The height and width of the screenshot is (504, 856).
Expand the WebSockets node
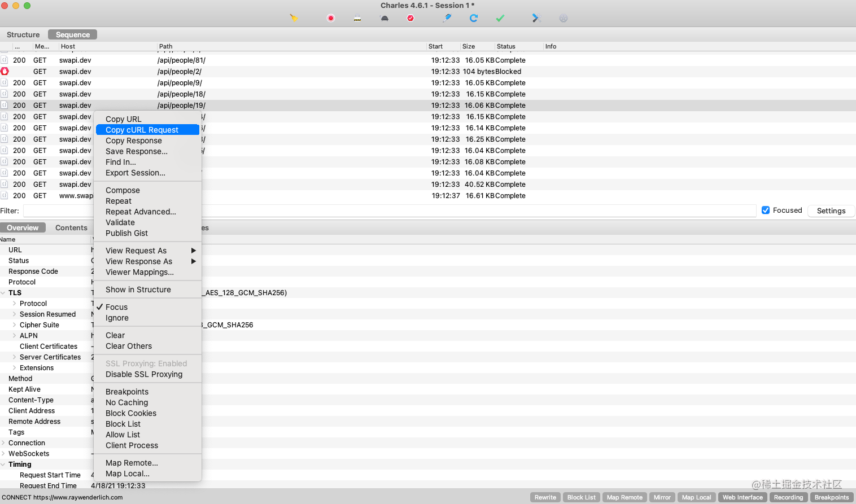click(3, 454)
